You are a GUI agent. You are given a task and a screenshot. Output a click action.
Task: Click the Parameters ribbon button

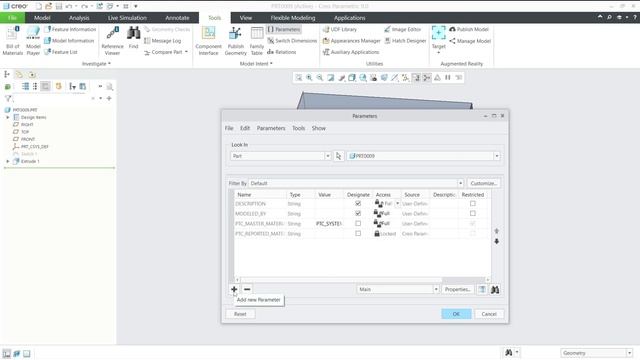[284, 29]
